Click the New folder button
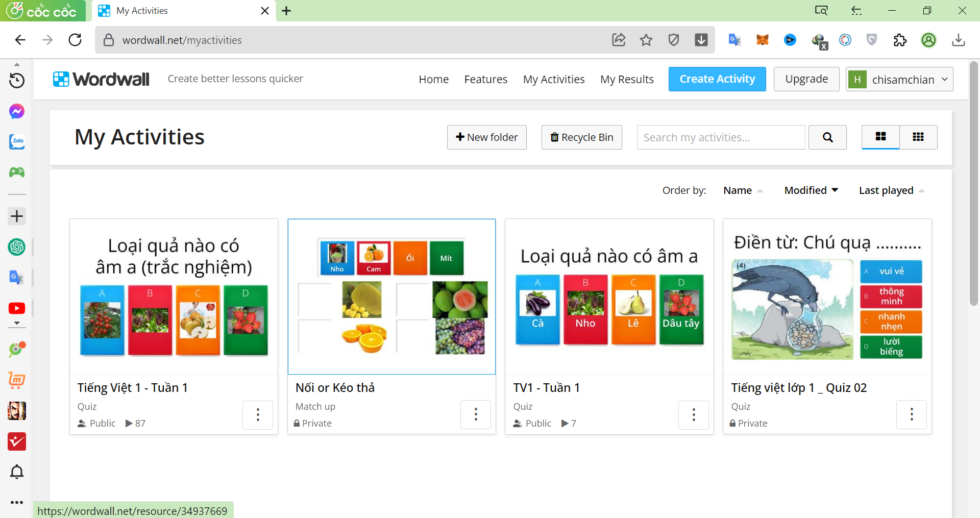 pyautogui.click(x=486, y=137)
